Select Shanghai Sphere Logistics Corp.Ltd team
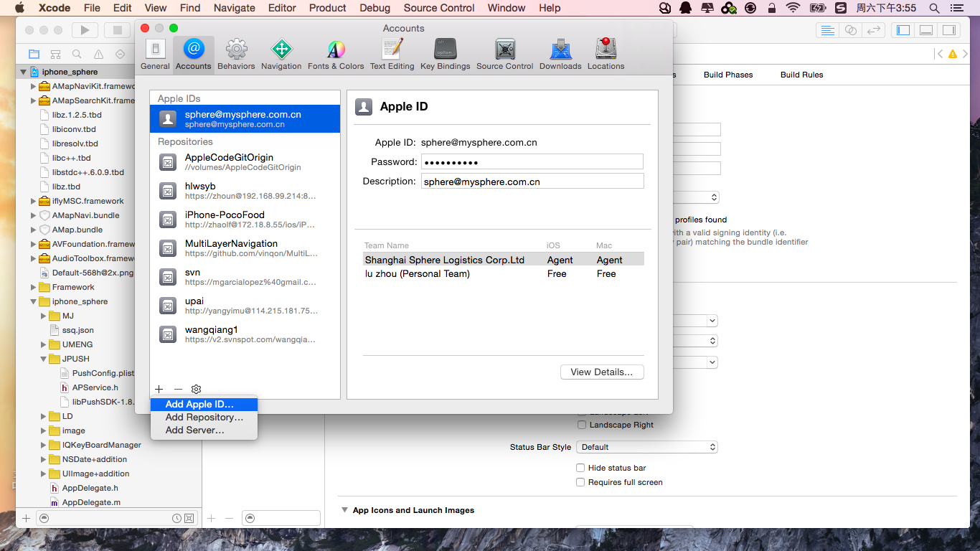The width and height of the screenshot is (980, 551). [x=503, y=260]
